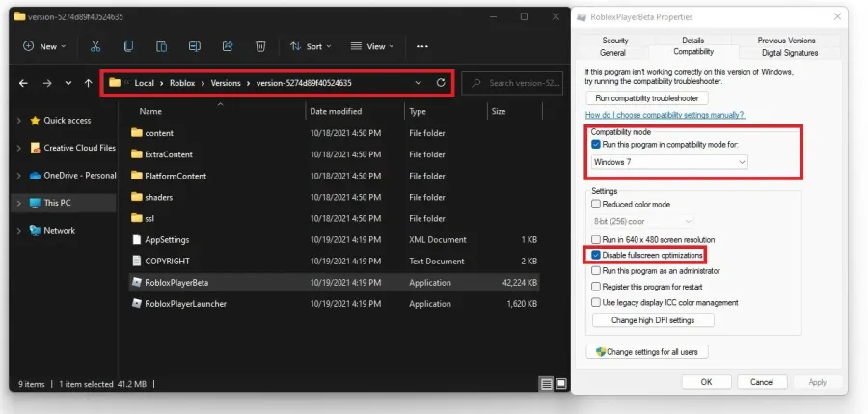
Task: Click the Cut scissors icon in toolbar
Action: [x=95, y=46]
